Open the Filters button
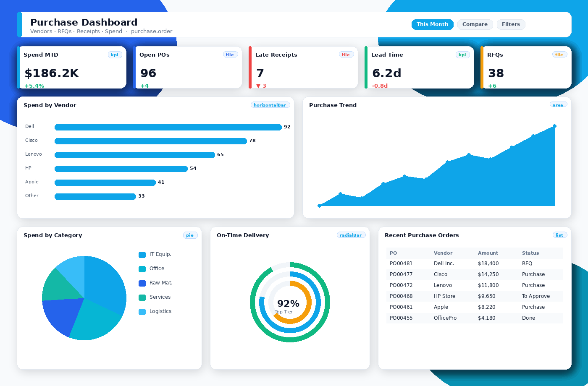The width and height of the screenshot is (588, 386). 511,24
